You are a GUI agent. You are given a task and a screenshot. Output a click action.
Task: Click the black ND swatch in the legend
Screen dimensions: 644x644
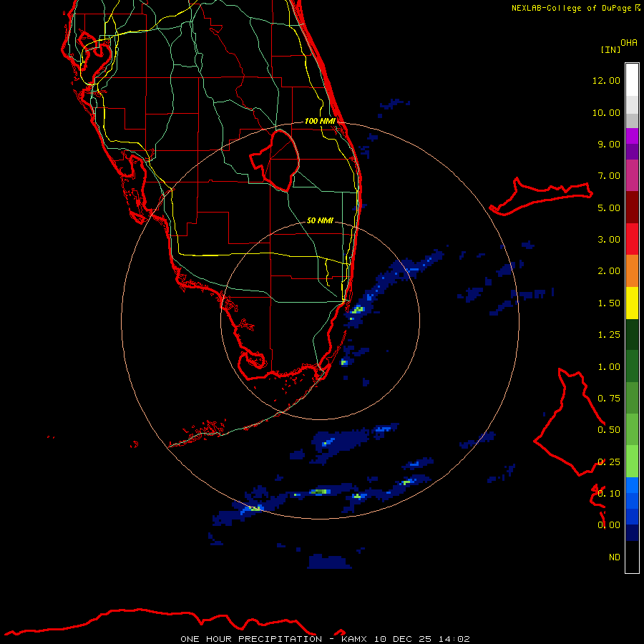pos(632,557)
